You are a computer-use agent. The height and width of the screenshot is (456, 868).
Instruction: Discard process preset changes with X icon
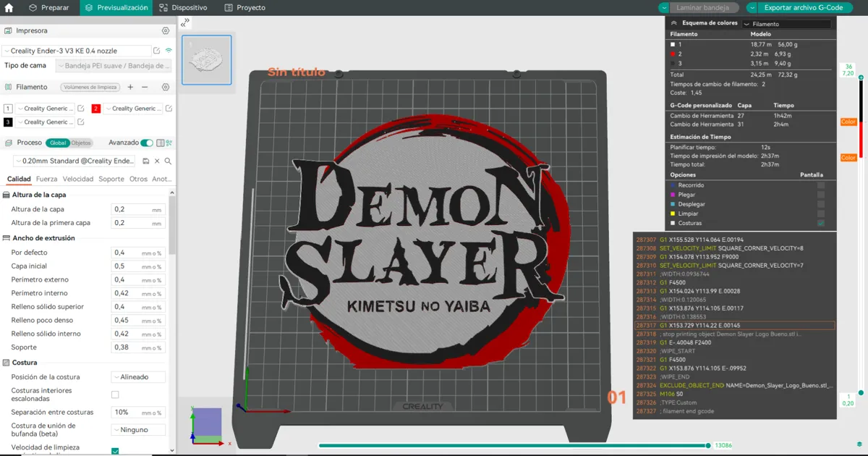pos(157,161)
